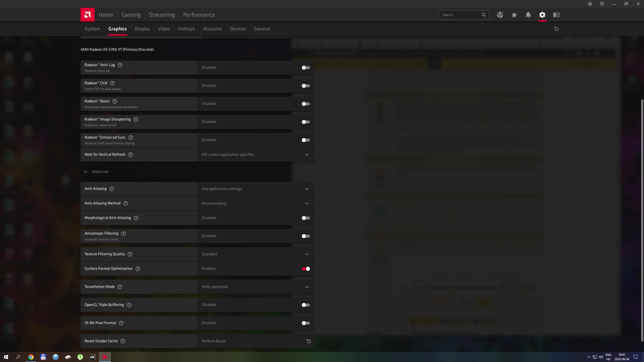Click reset graphics settings icon near tabs
Image resolution: width=644 pixels, height=362 pixels.
(556, 29)
